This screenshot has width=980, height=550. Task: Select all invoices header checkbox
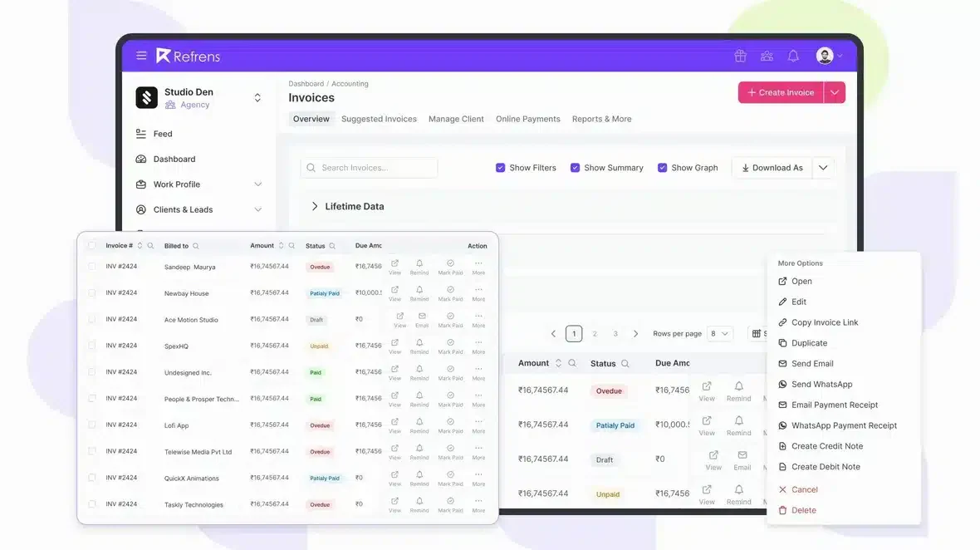coord(92,246)
